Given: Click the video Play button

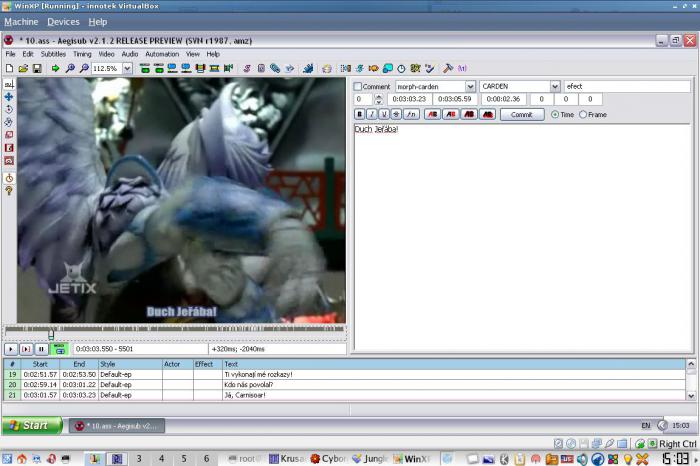Looking at the screenshot, I should tap(11, 349).
